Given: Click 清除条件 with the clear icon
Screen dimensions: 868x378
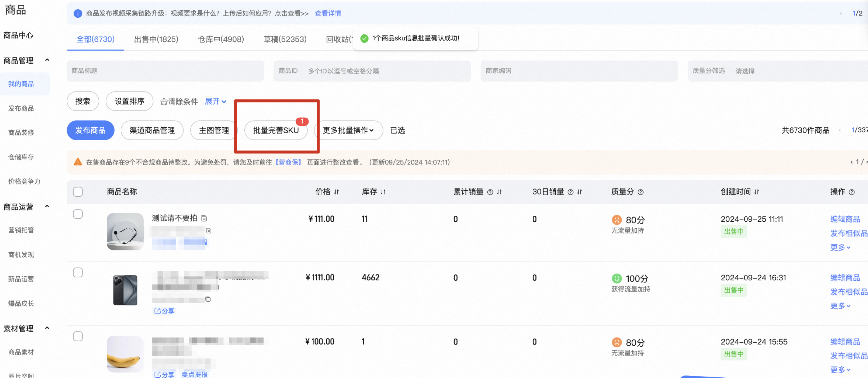Looking at the screenshot, I should [x=179, y=101].
